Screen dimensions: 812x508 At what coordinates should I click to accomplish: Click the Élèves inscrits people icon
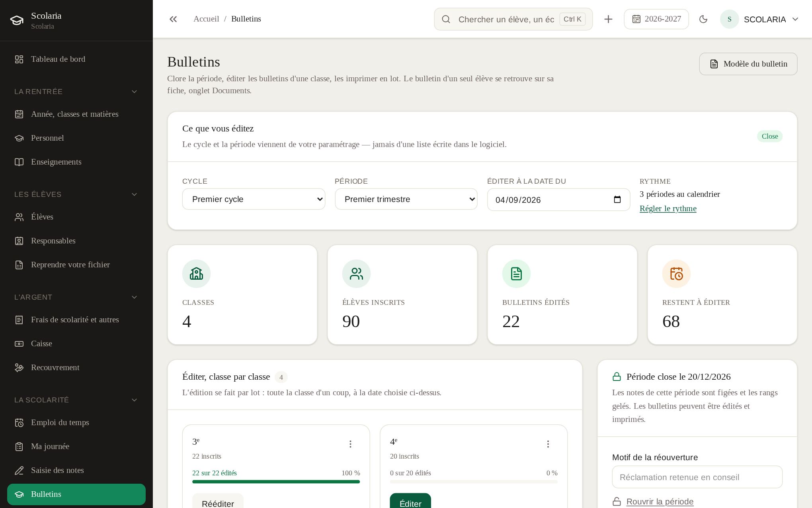point(356,274)
